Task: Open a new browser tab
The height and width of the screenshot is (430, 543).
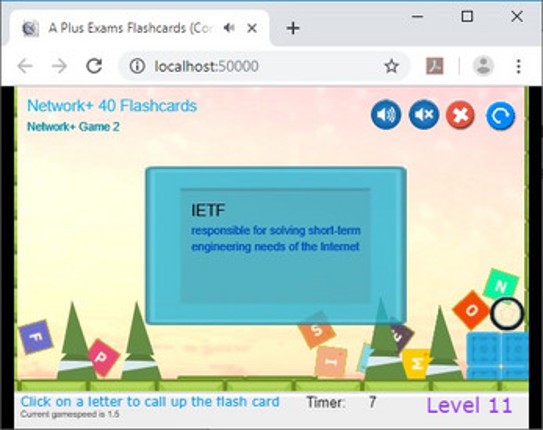Action: (x=293, y=28)
